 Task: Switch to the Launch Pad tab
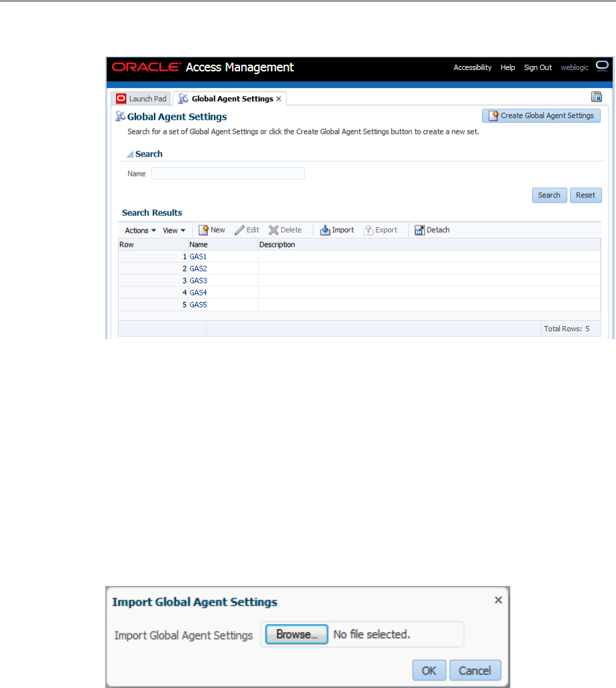point(141,99)
